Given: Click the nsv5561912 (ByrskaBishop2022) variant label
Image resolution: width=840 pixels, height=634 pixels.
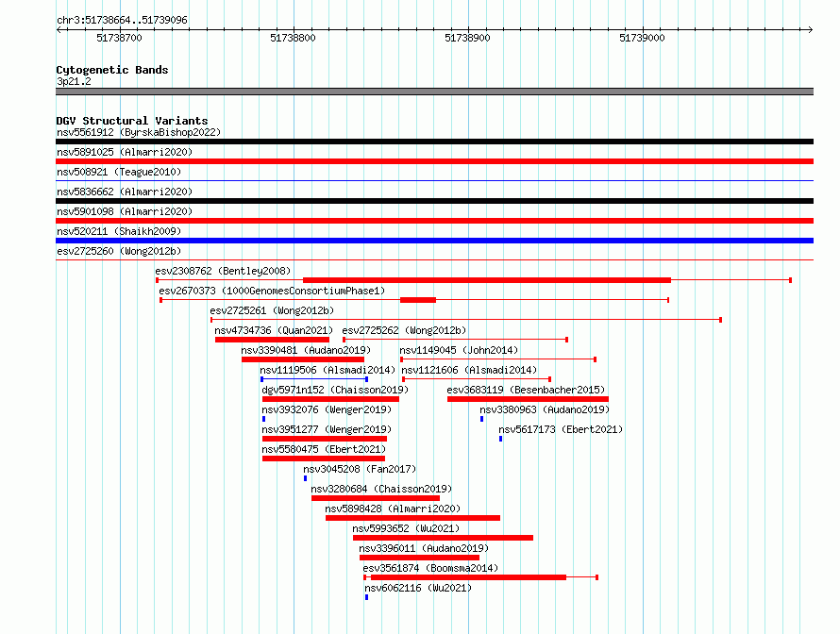Looking at the screenshot, I should (x=139, y=132).
